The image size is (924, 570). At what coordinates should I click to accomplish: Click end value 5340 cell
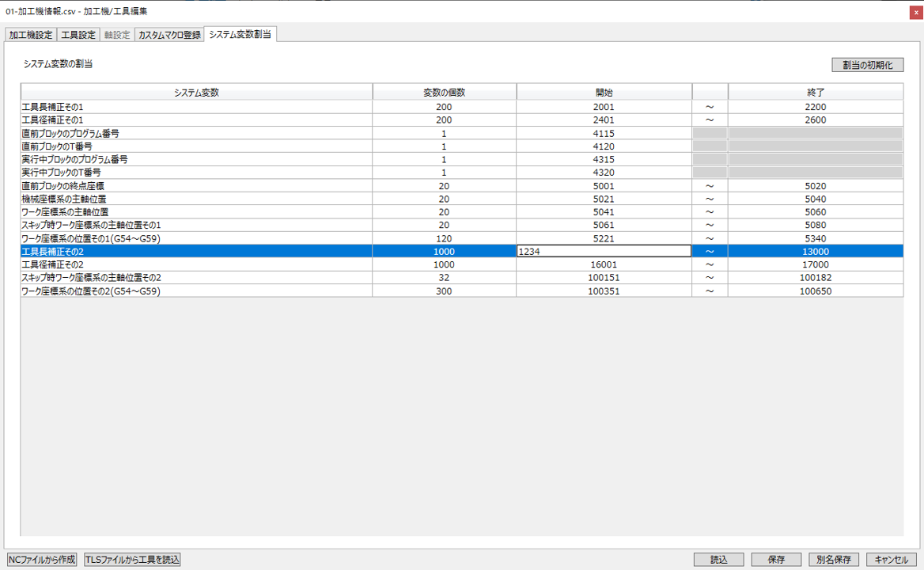[x=815, y=238]
